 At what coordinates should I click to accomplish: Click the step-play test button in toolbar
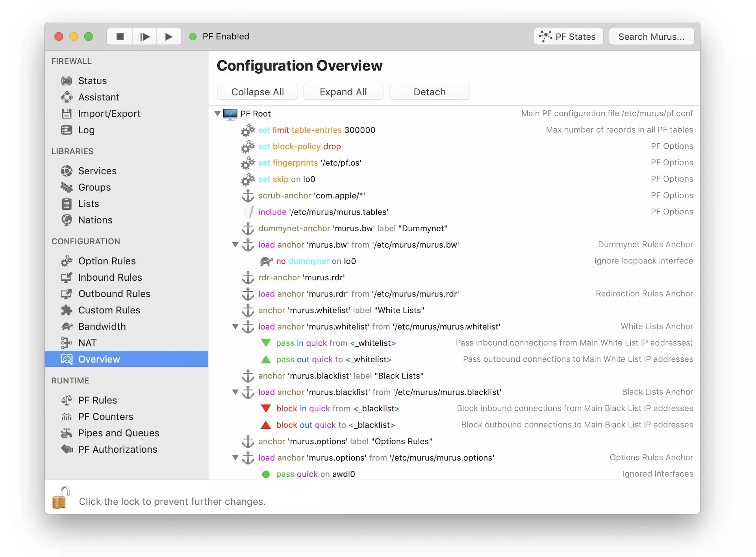click(x=145, y=37)
